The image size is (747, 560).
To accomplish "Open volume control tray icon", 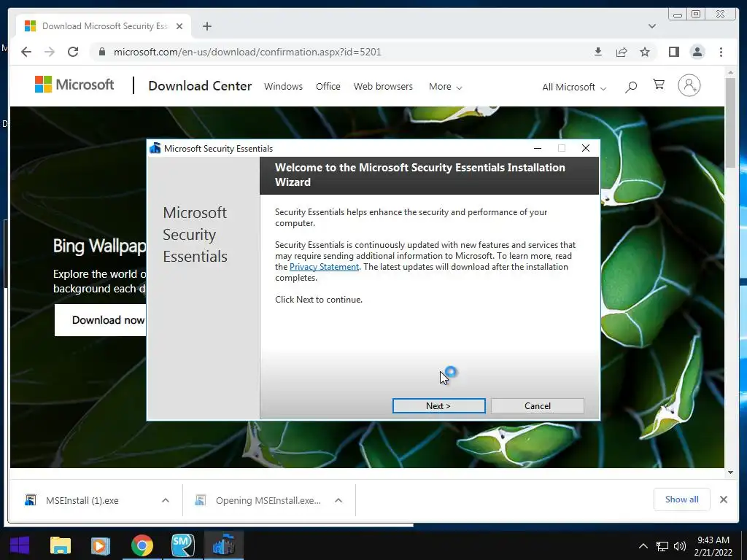I will (680, 546).
